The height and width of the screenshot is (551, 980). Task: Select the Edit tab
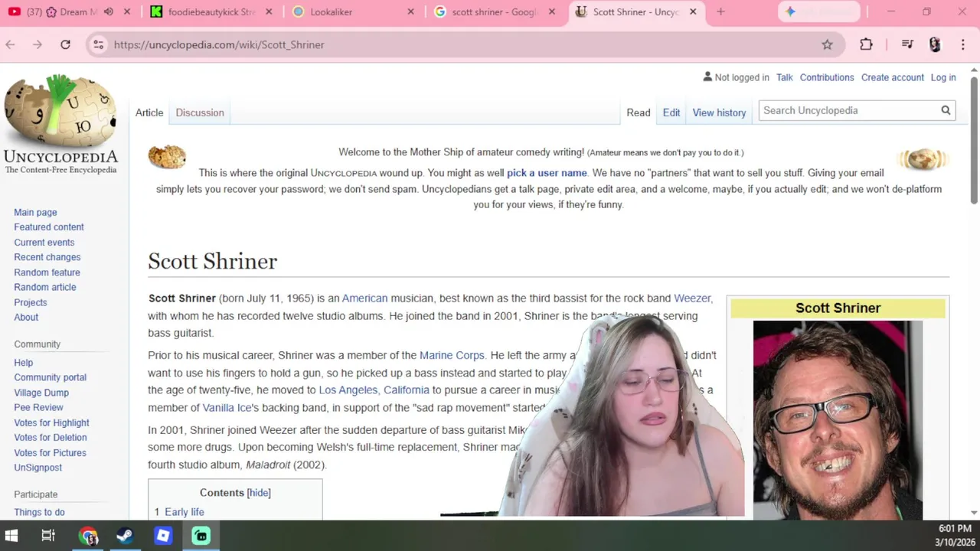[x=671, y=112]
